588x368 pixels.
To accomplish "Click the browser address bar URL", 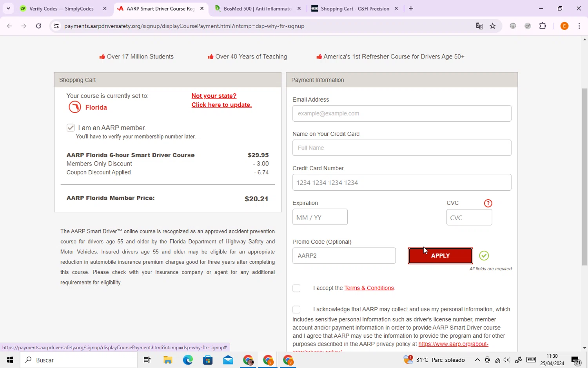I will tap(184, 26).
